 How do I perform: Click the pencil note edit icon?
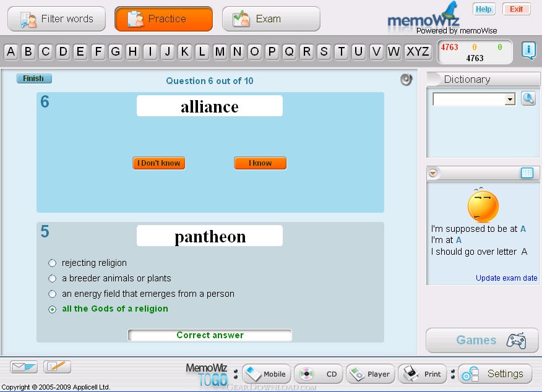point(57,367)
